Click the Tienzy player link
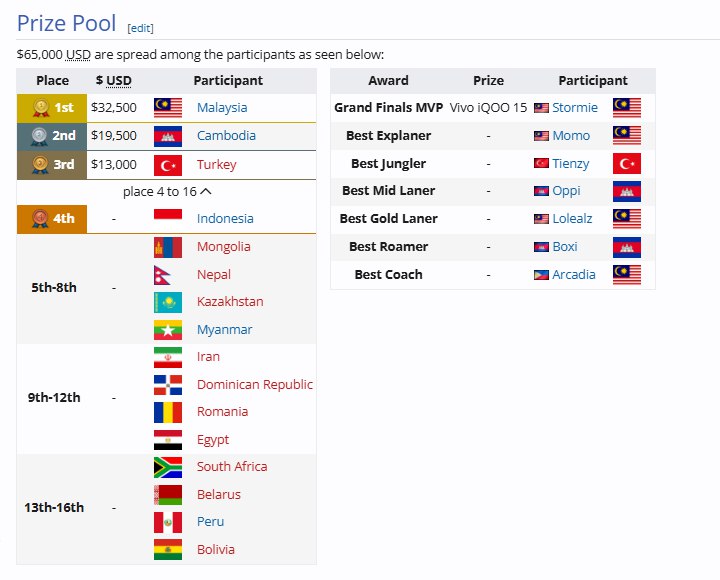The image size is (720, 580). click(571, 163)
